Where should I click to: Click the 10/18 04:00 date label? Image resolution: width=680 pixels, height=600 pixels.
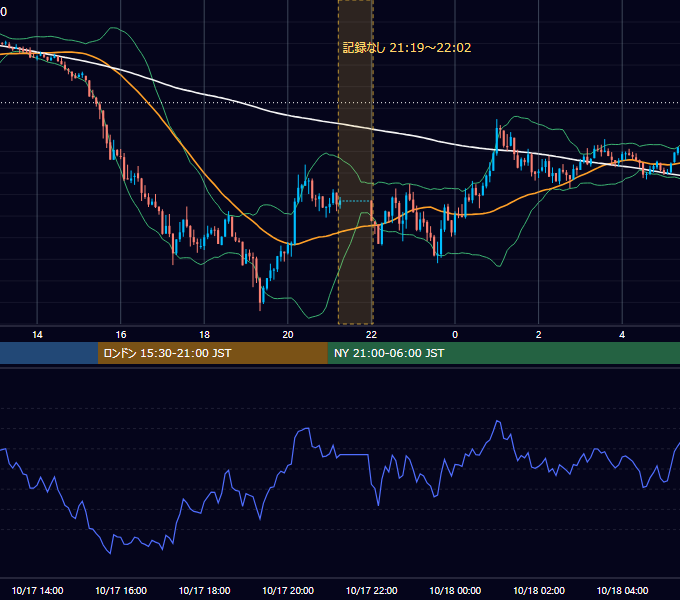(x=622, y=590)
